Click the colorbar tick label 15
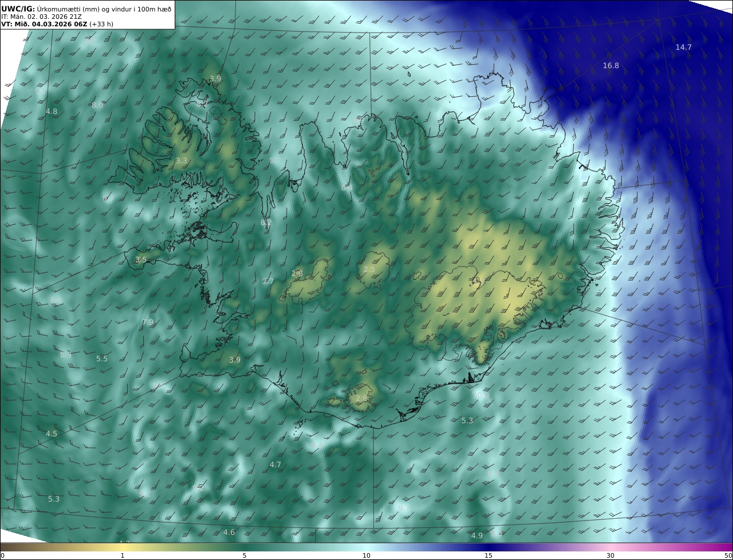 [488, 555]
